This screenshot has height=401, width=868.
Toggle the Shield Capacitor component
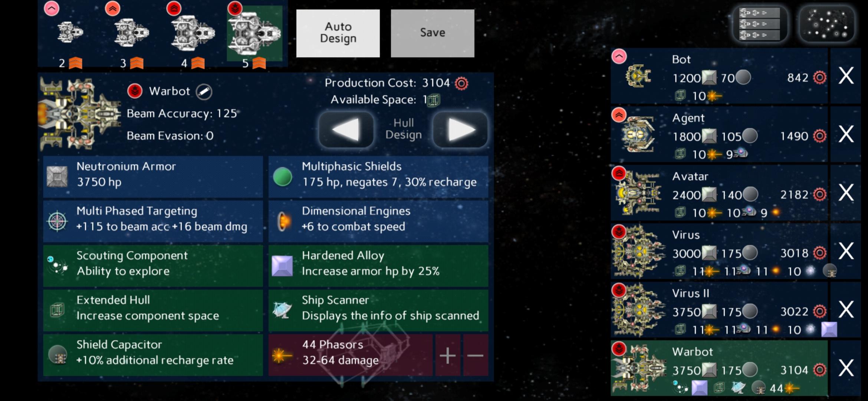click(153, 355)
